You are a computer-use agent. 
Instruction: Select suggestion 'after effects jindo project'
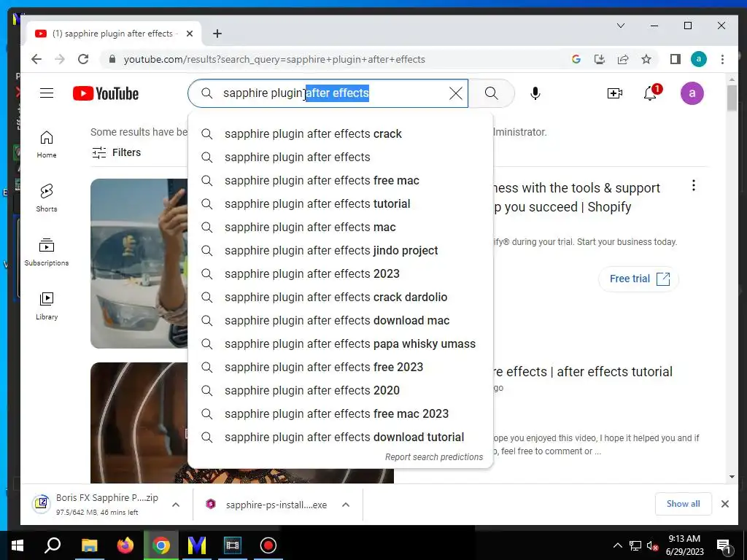[340, 251]
